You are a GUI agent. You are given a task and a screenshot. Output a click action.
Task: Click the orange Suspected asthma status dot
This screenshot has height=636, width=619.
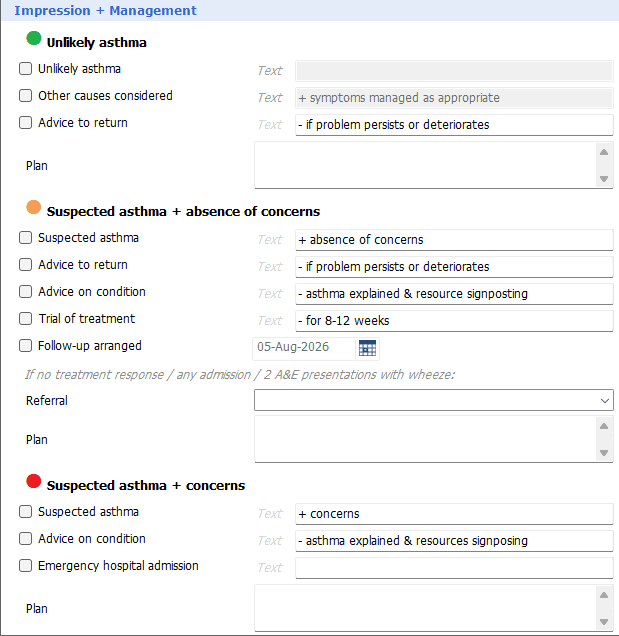(x=34, y=207)
